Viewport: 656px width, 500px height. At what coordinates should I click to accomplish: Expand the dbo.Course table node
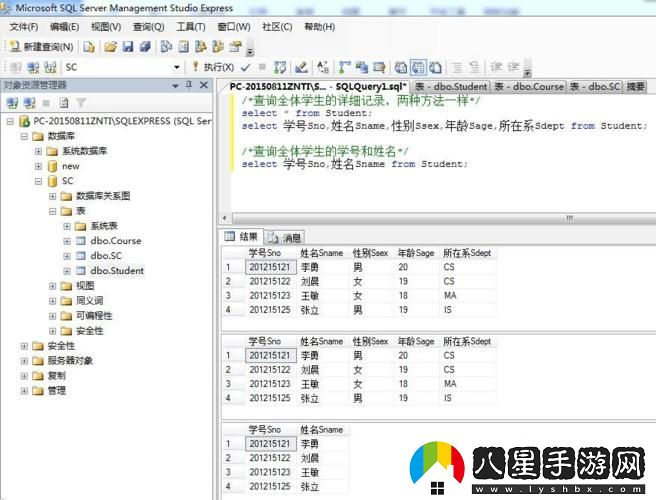(67, 241)
